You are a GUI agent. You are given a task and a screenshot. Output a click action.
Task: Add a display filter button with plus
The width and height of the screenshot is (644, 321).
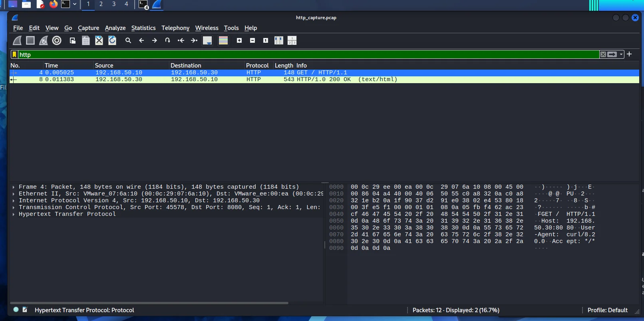(x=629, y=54)
